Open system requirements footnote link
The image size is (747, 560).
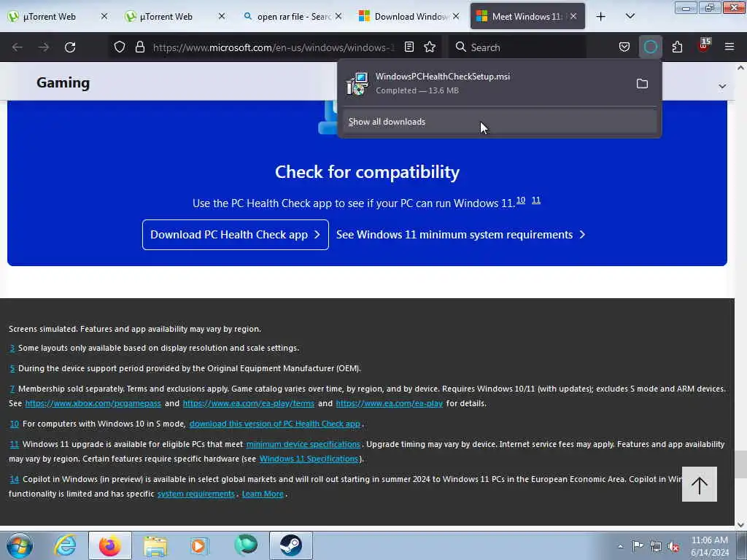(196, 494)
